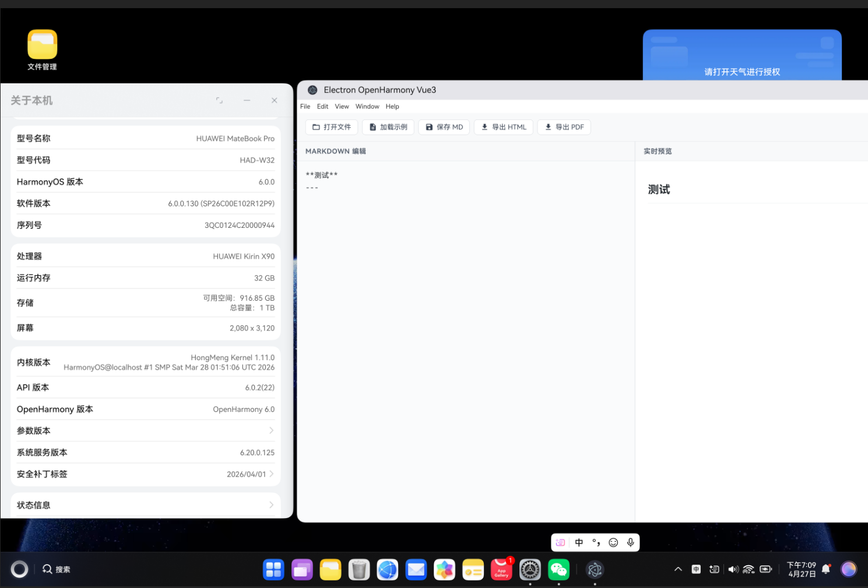Open the View menu
The width and height of the screenshot is (868, 588).
pyautogui.click(x=342, y=107)
